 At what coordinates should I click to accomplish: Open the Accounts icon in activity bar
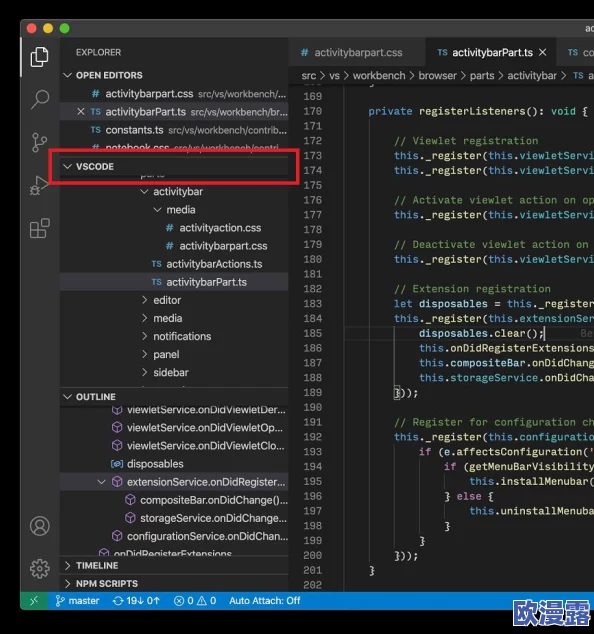(39, 526)
